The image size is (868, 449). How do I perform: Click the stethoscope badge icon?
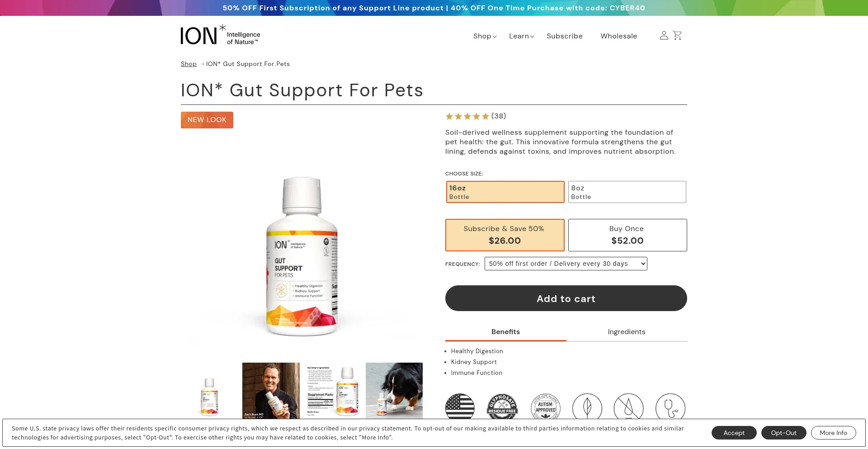pos(670,406)
